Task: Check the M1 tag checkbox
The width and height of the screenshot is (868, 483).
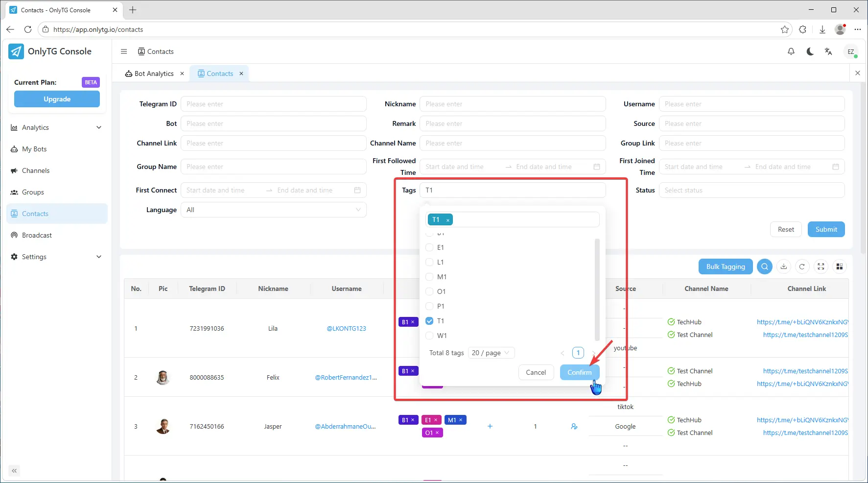Action: click(x=429, y=277)
